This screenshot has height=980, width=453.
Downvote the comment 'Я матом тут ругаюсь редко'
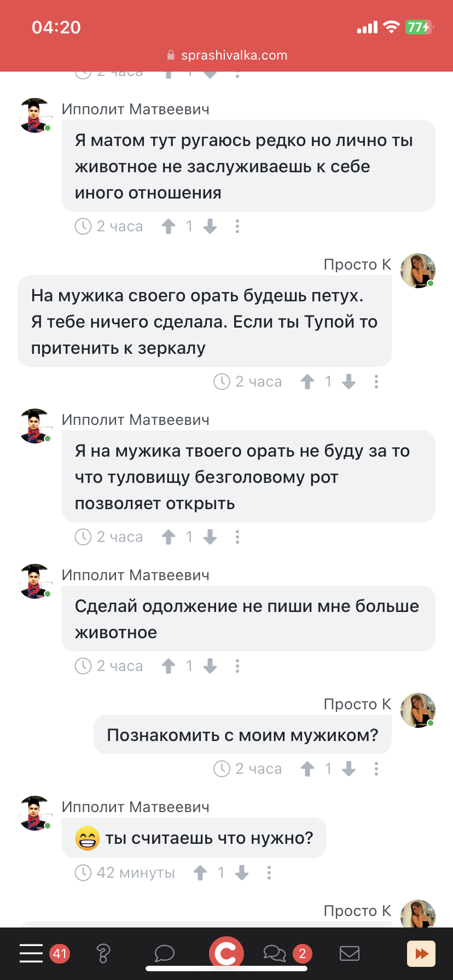coord(210,226)
